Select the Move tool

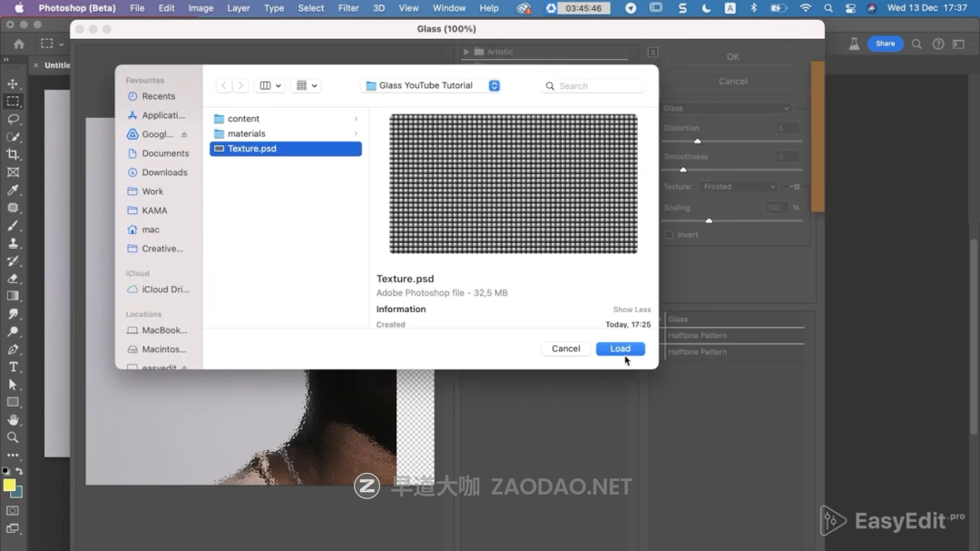[13, 84]
